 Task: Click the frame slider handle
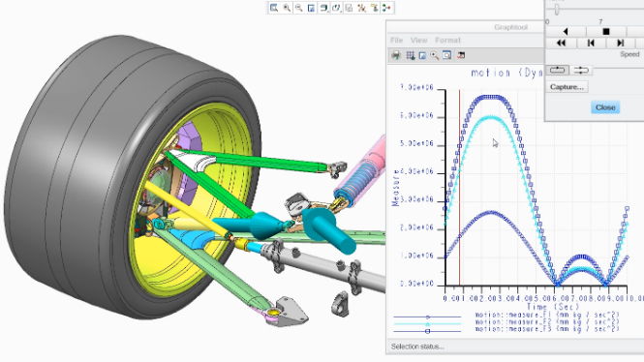click(x=557, y=10)
